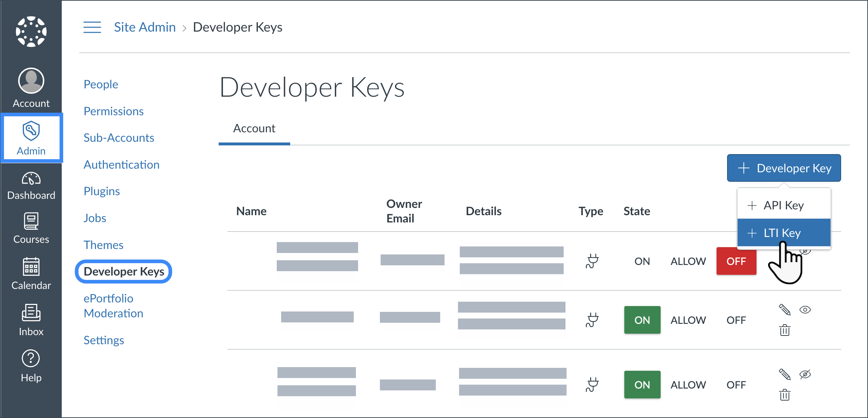Toggle eye visibility icon in second key row
The image size is (868, 418).
pyautogui.click(x=805, y=310)
